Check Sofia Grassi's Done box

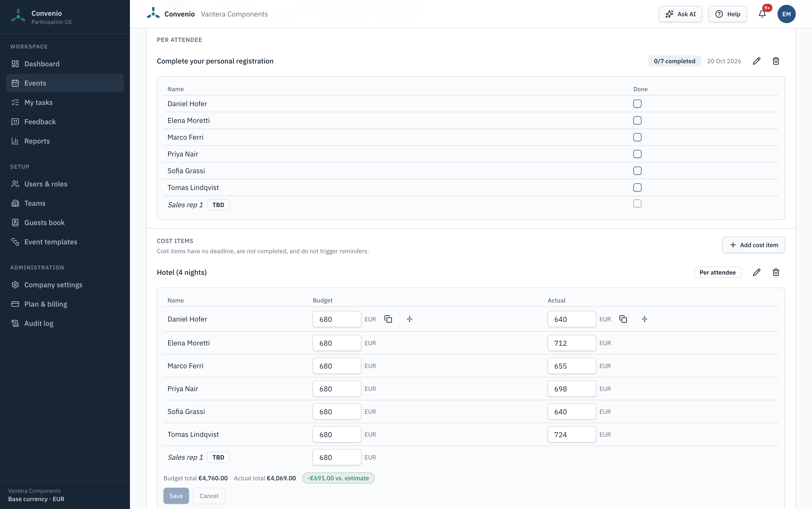tap(637, 171)
